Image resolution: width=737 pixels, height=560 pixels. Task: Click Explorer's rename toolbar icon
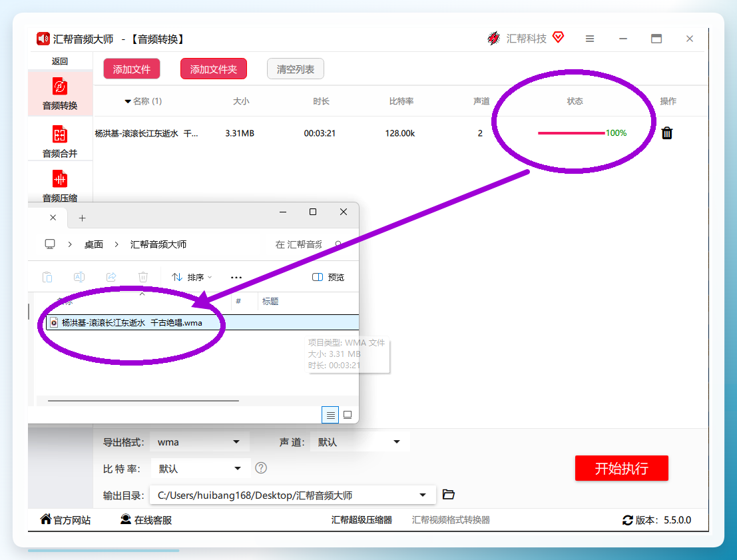click(x=79, y=277)
